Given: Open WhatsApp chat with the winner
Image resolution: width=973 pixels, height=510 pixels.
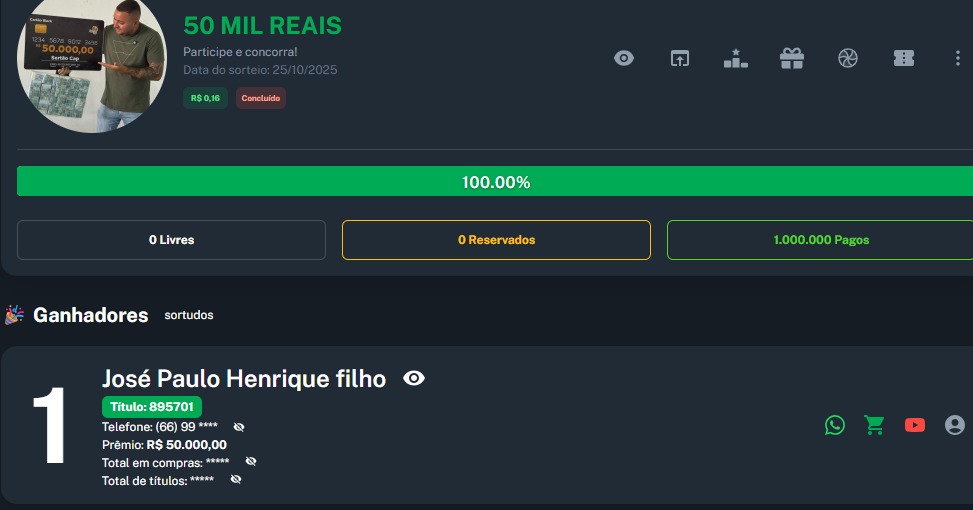Looking at the screenshot, I should click(x=835, y=425).
